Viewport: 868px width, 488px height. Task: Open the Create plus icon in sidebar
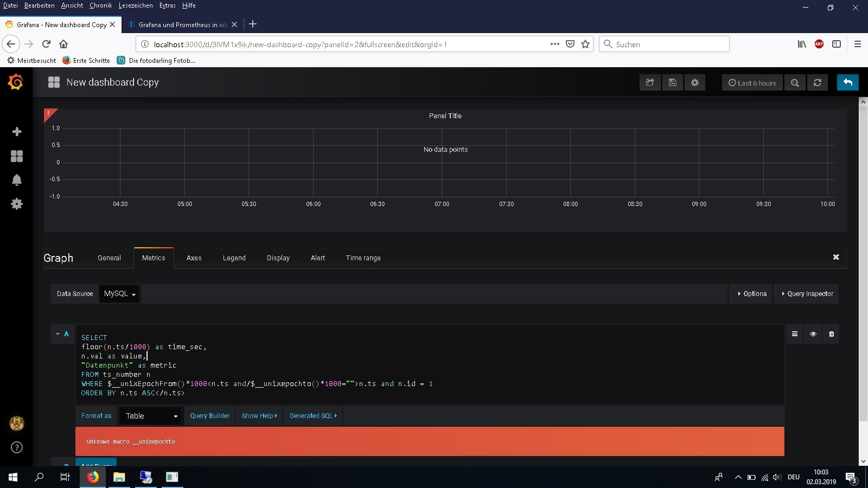pos(17,132)
